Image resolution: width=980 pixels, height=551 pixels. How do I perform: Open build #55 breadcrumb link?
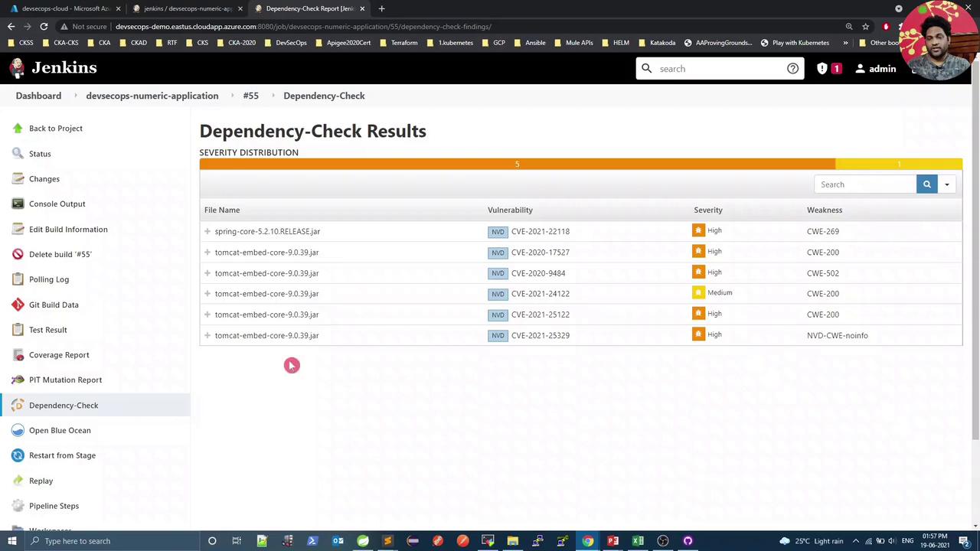tap(251, 96)
